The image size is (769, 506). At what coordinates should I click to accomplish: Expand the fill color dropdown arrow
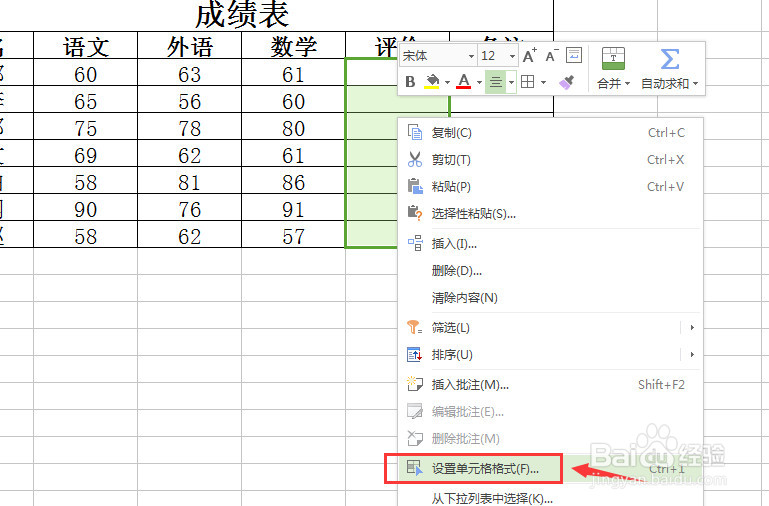pyautogui.click(x=447, y=82)
